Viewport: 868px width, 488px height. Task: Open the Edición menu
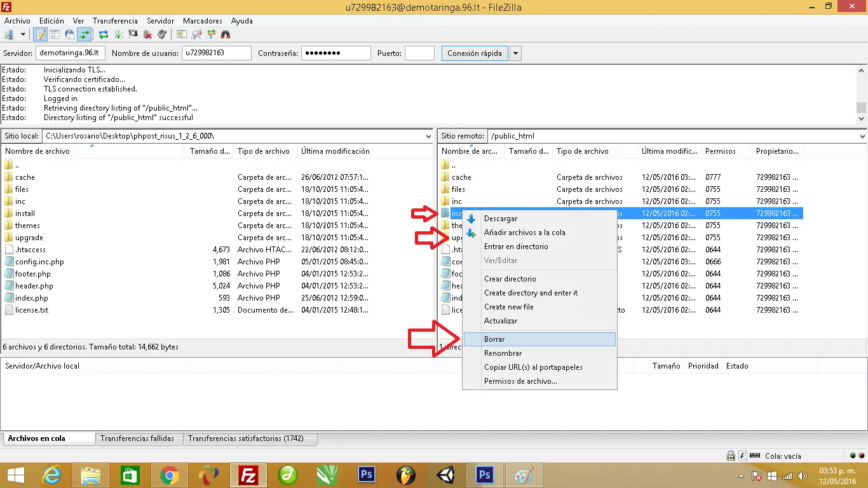[x=51, y=21]
